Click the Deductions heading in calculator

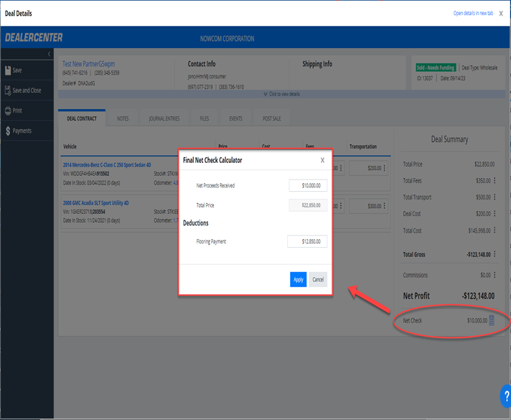pos(195,223)
